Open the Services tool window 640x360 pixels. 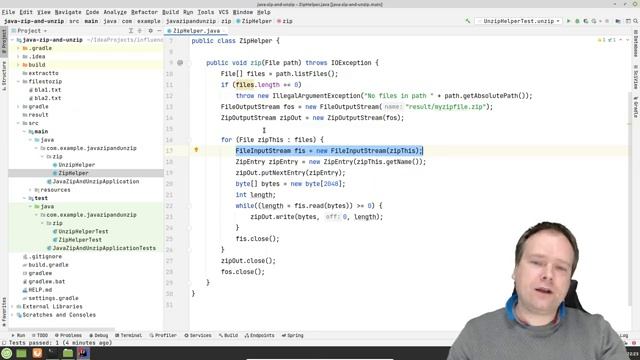(198, 336)
